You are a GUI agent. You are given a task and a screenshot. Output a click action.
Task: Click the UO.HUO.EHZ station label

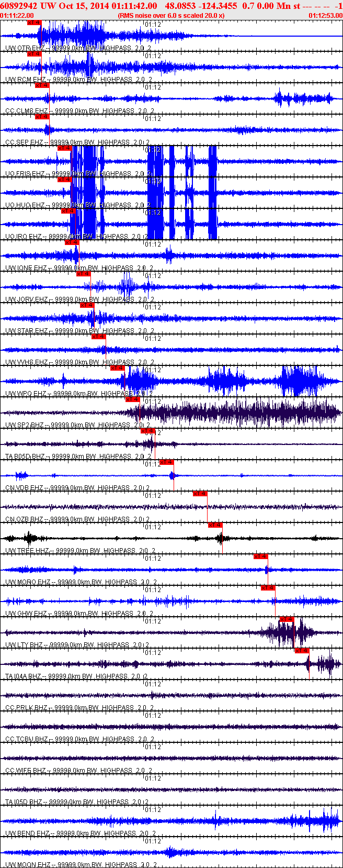click(25, 205)
